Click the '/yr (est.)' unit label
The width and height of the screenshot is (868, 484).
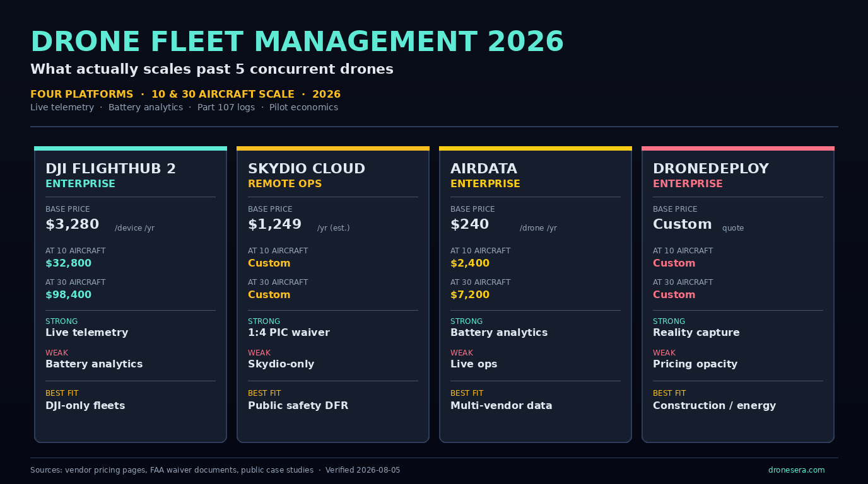point(334,228)
